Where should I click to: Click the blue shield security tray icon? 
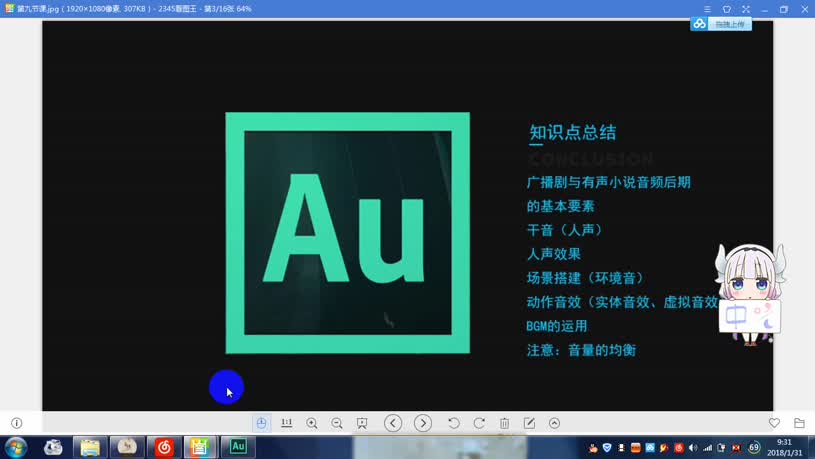pyautogui.click(x=607, y=448)
